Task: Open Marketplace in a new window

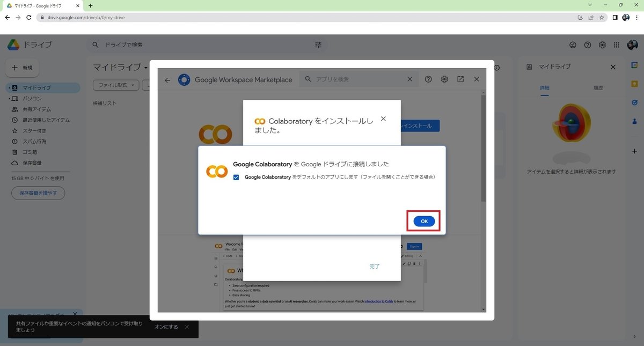Action: pyautogui.click(x=460, y=79)
